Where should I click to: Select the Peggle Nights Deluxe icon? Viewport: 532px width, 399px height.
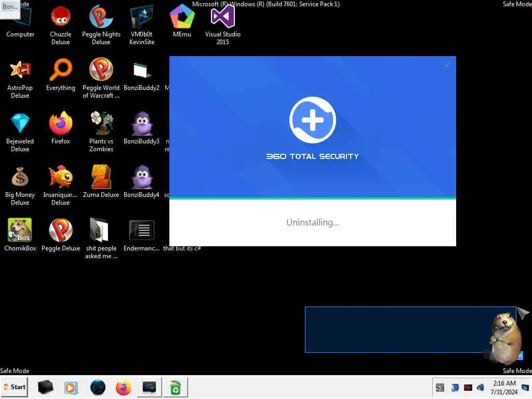point(101,26)
